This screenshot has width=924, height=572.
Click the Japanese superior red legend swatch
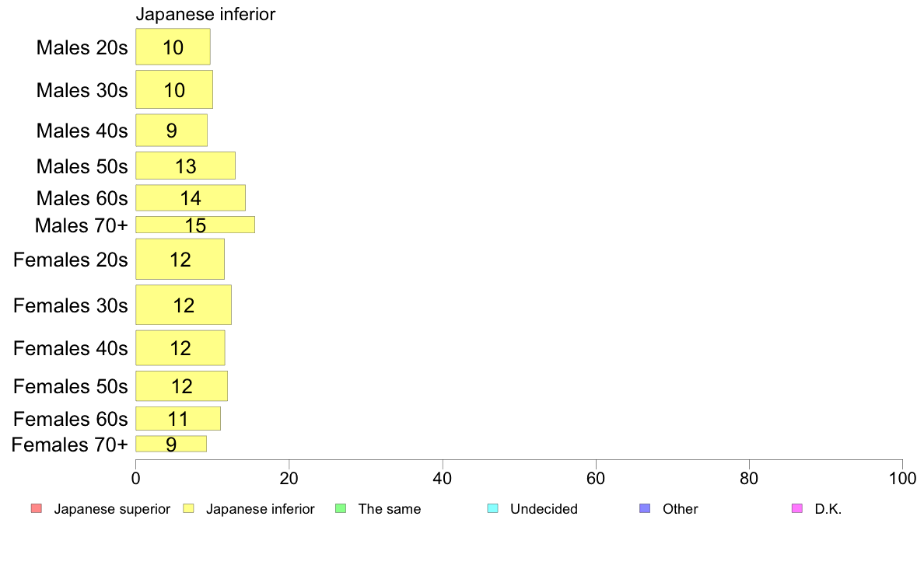pos(36,508)
